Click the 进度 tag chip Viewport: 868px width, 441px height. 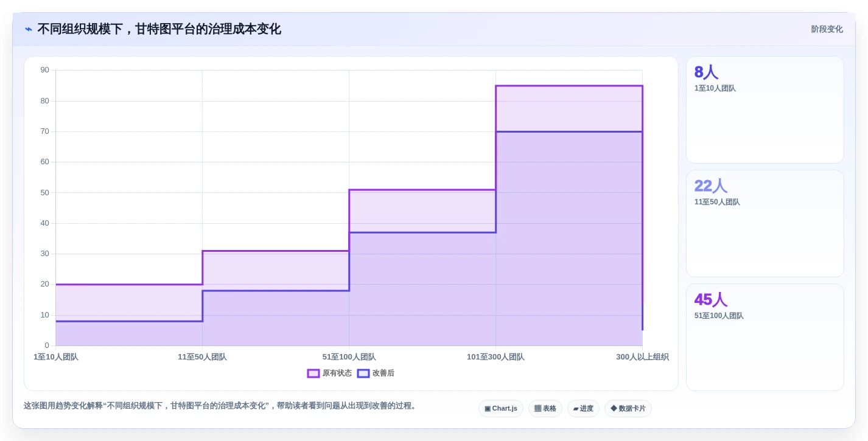pyautogui.click(x=583, y=409)
